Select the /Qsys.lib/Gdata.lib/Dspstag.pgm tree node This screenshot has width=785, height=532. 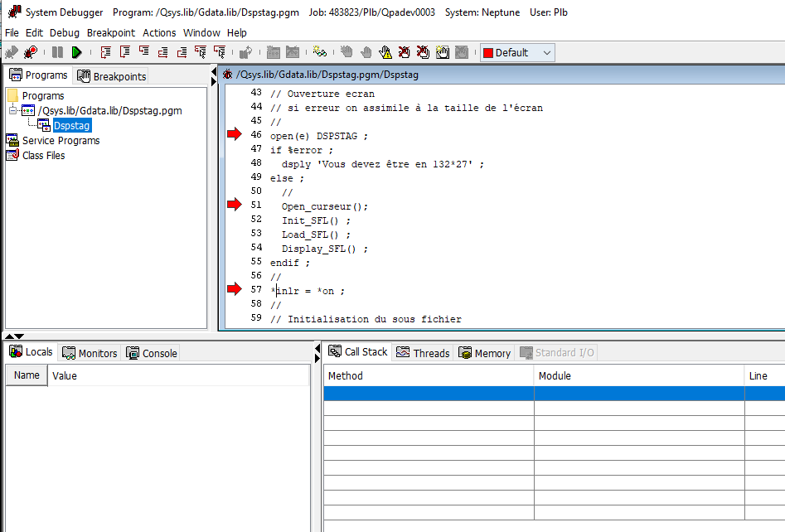[109, 110]
